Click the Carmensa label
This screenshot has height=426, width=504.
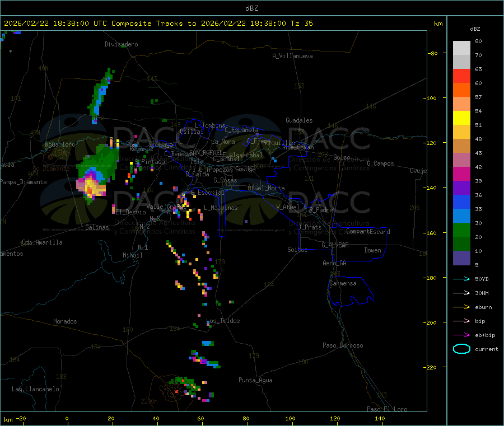click(x=343, y=283)
